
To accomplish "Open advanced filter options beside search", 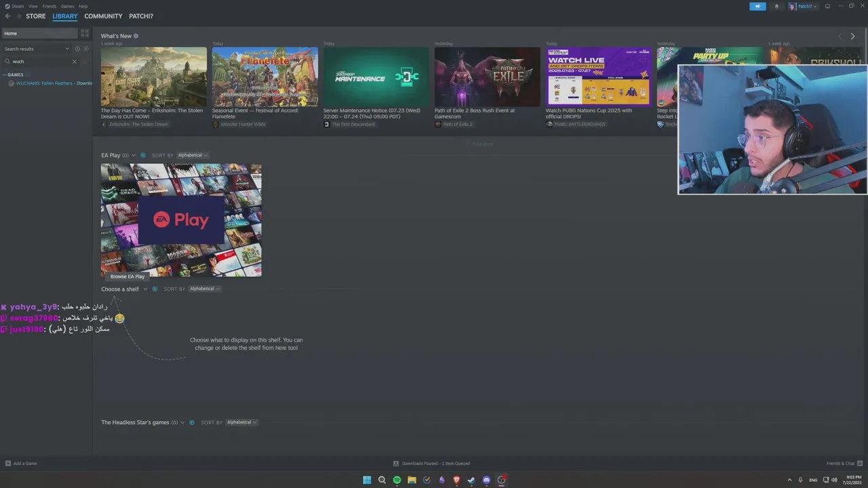I will tap(85, 62).
